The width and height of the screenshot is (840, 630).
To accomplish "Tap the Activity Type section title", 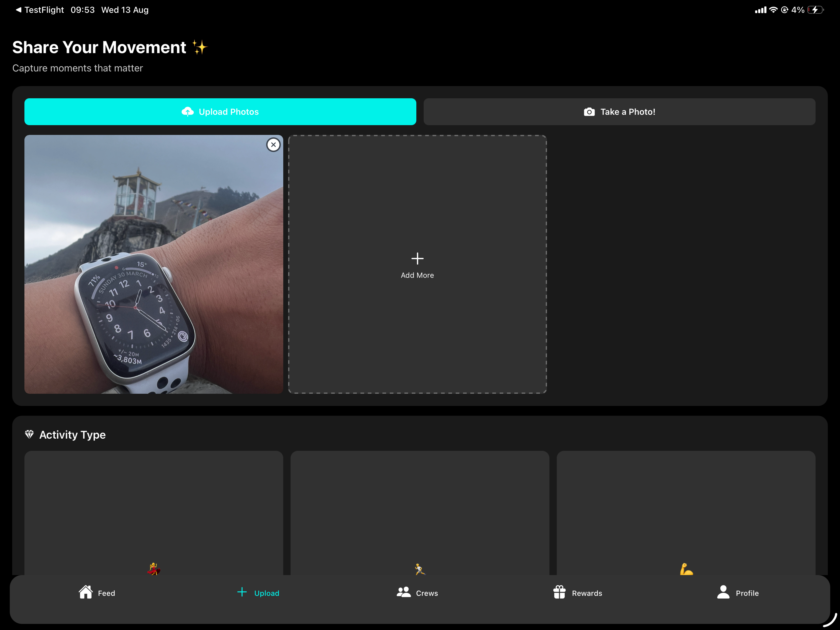I will tap(73, 434).
